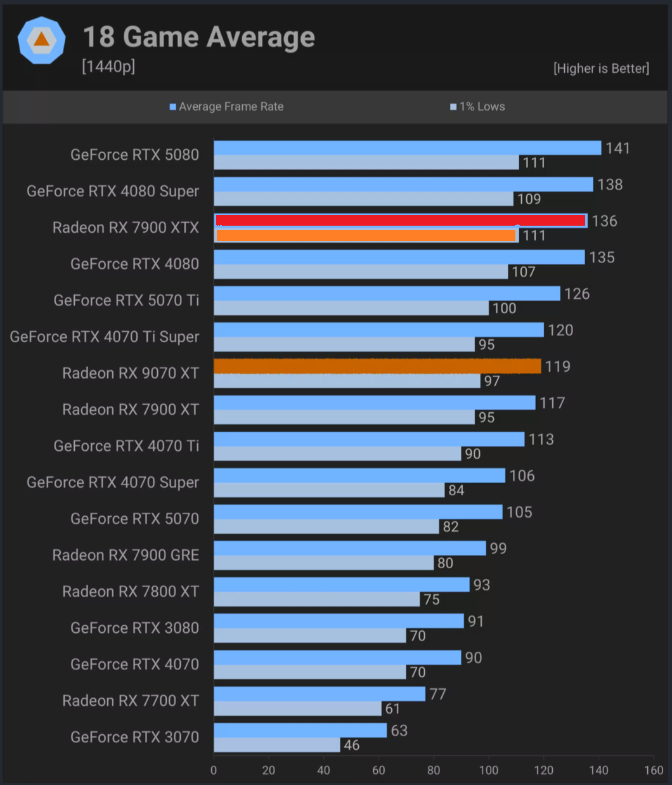Select the GeForce RTX 3070 average bar
The width and height of the screenshot is (672, 785).
[300, 730]
